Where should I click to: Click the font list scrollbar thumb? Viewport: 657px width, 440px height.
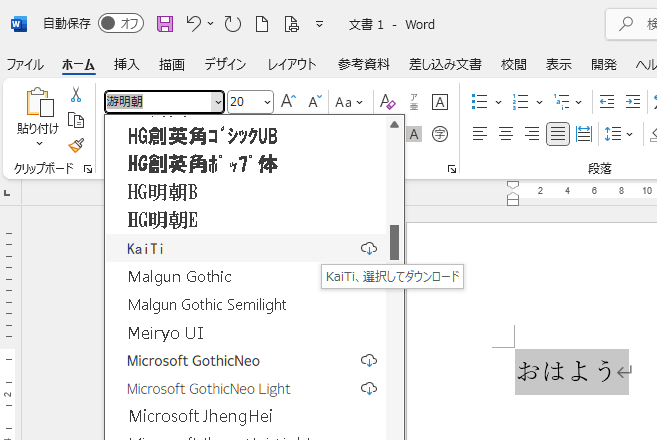click(x=394, y=243)
